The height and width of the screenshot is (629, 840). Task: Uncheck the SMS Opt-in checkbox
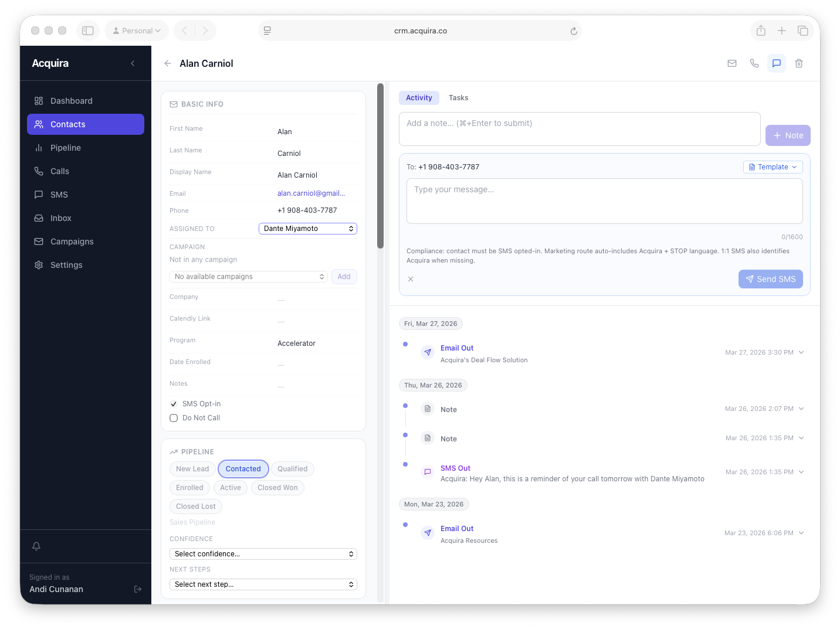click(x=173, y=403)
